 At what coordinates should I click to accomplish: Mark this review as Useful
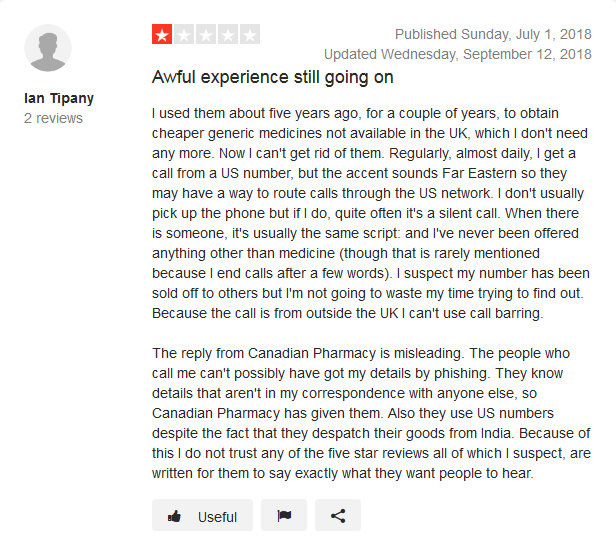pyautogui.click(x=202, y=515)
